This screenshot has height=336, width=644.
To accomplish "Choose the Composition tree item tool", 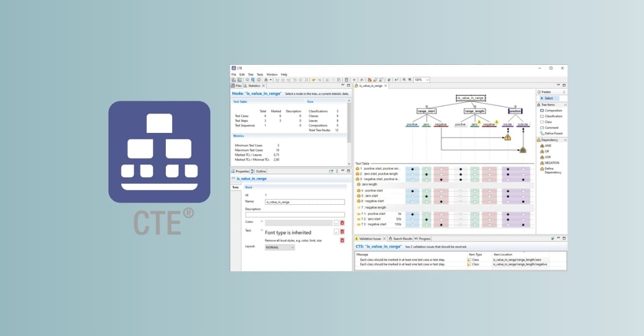I will 551,110.
